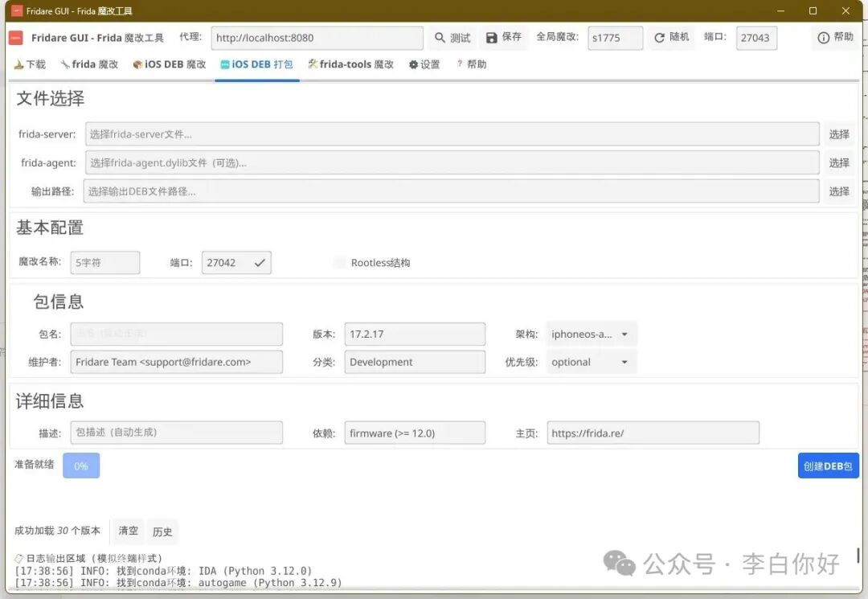
Task: Click the 包名 package name field
Action: pyautogui.click(x=177, y=334)
